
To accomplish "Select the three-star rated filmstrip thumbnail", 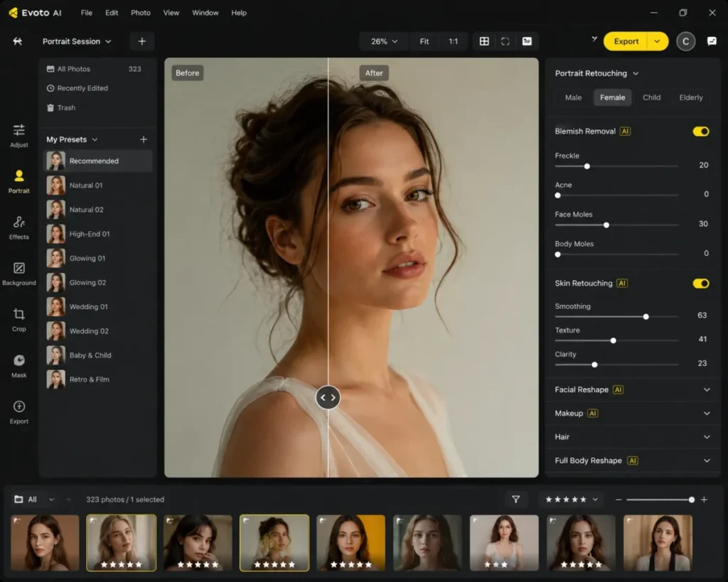I will coord(504,542).
